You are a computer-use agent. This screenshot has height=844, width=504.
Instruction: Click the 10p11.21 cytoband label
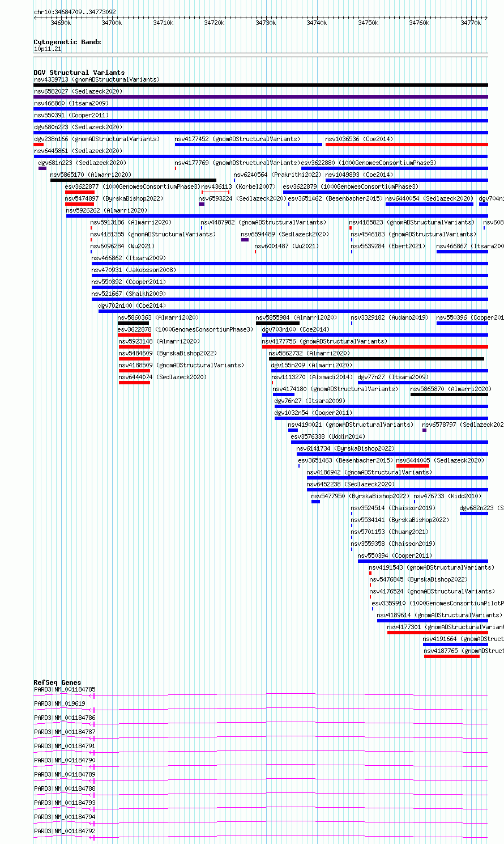(x=48, y=49)
